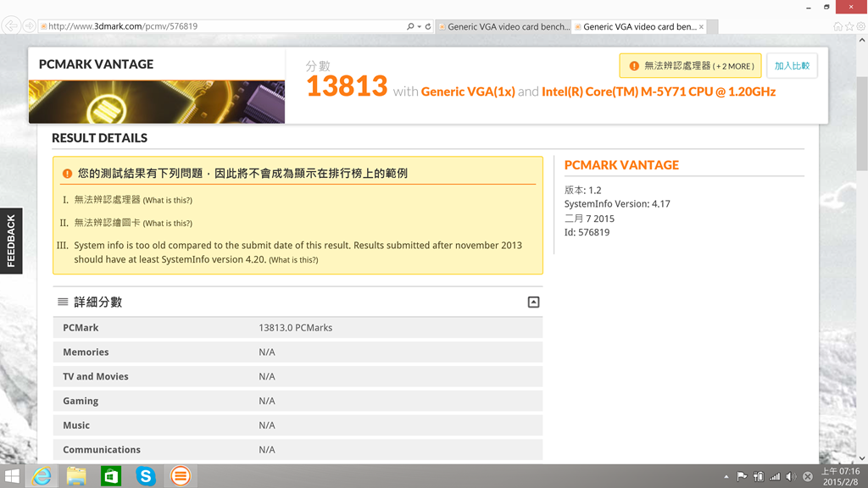Minimize the browser window
The image size is (868, 488).
pyautogui.click(x=809, y=7)
